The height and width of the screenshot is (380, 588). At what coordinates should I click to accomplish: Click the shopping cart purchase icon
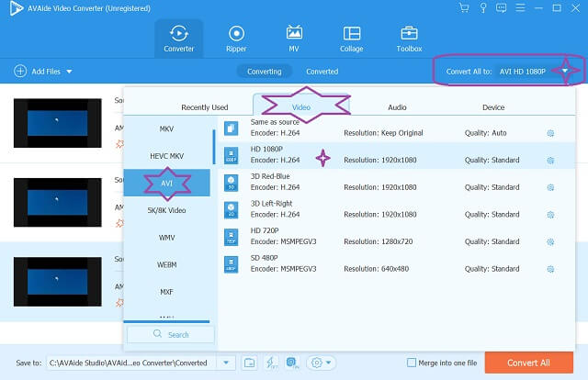tap(464, 8)
